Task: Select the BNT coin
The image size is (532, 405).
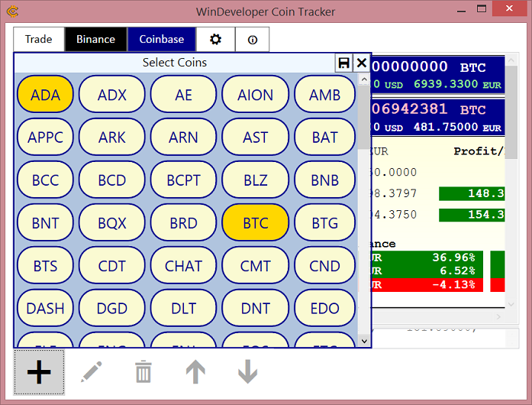Action: point(45,222)
